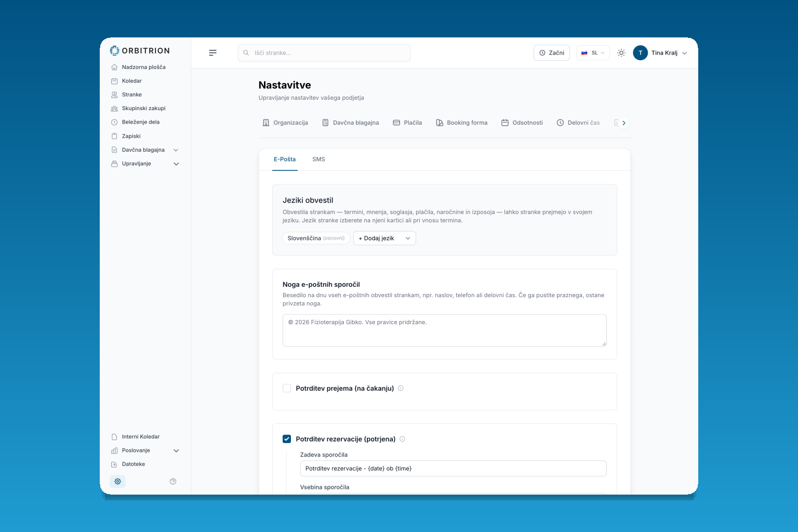Viewport: 798px width, 532px height.
Task: Open the Dodaj jezik dropdown
Action: [384, 238]
